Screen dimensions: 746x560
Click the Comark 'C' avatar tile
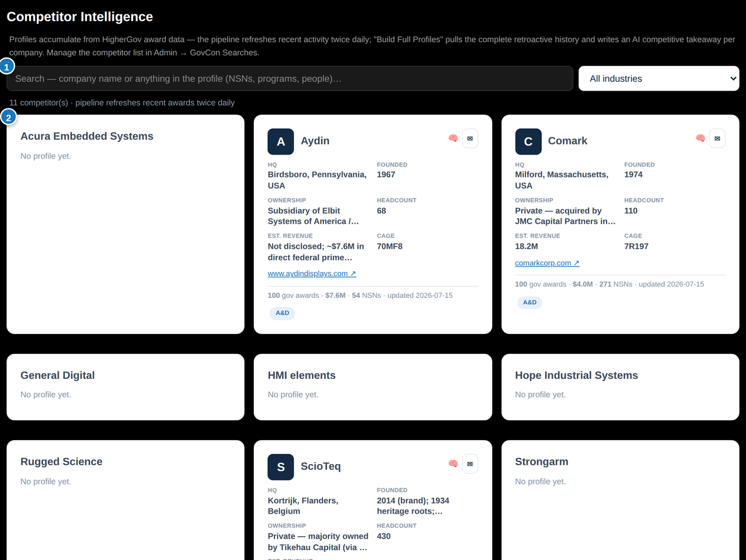pos(528,142)
